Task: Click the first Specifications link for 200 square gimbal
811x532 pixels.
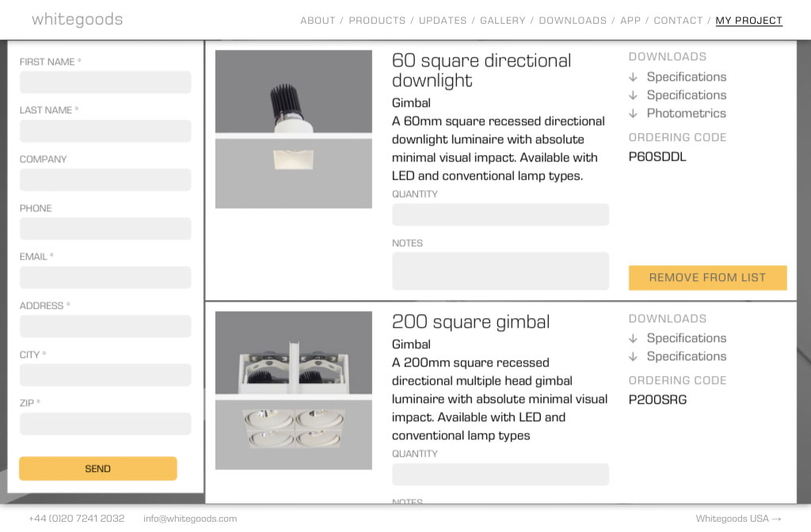Action: tap(687, 338)
